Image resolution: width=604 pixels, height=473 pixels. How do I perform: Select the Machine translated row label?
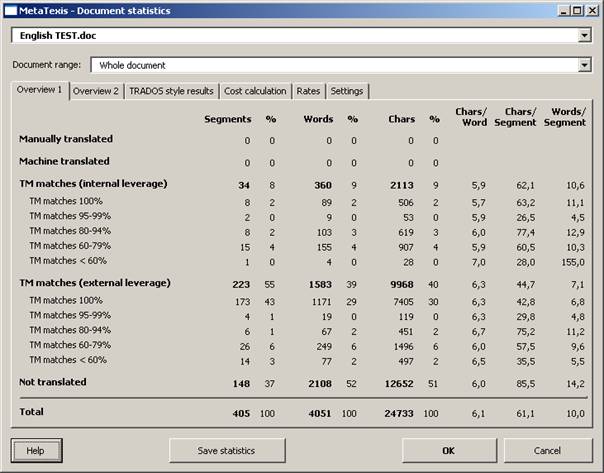pos(64,161)
